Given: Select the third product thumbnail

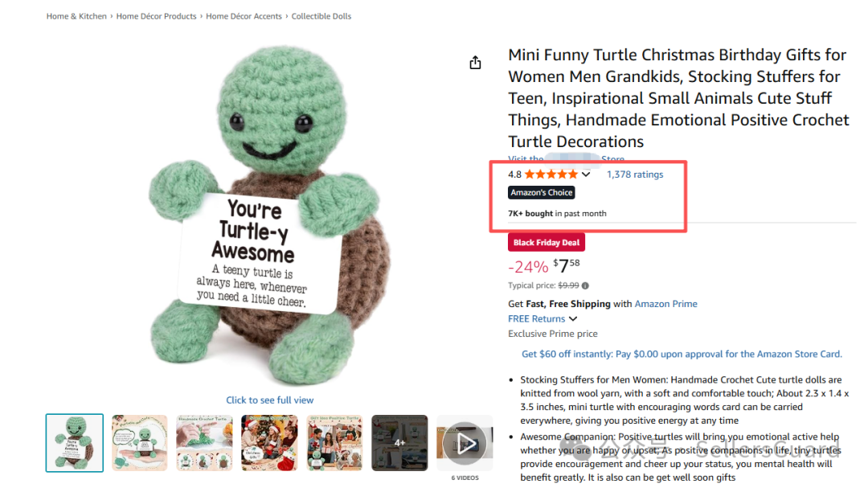Looking at the screenshot, I should coord(205,443).
